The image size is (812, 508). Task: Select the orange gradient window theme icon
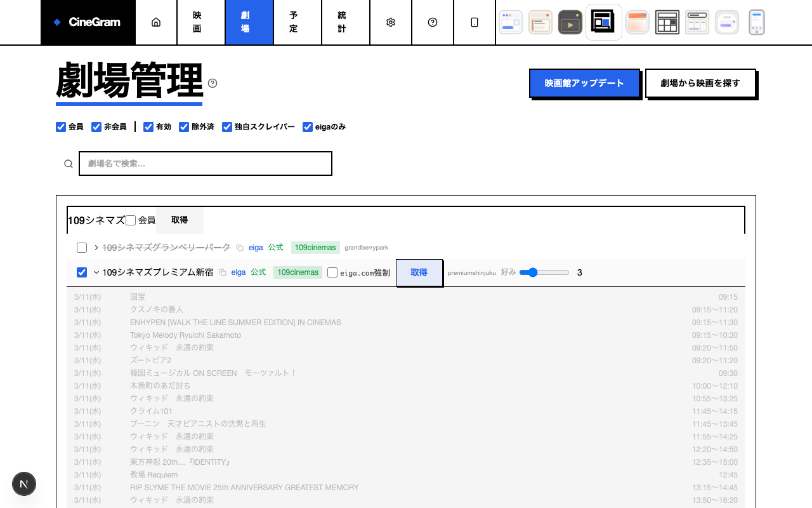click(637, 22)
